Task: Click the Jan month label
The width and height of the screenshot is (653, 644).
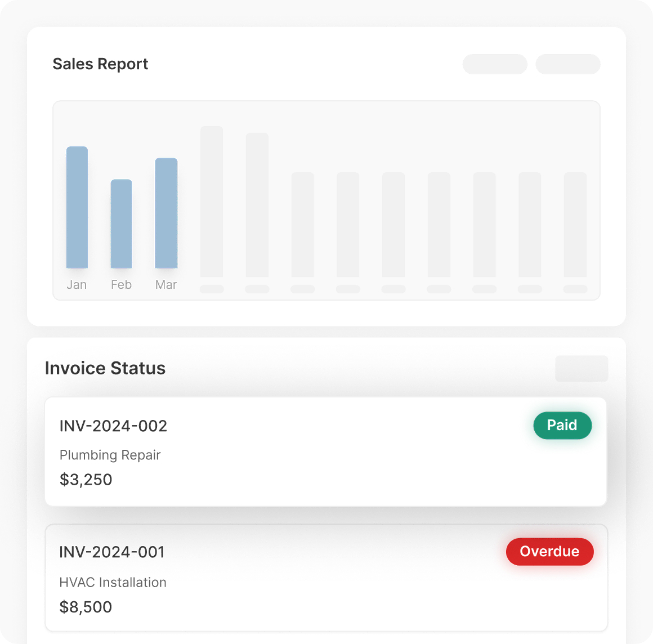Action: (77, 285)
